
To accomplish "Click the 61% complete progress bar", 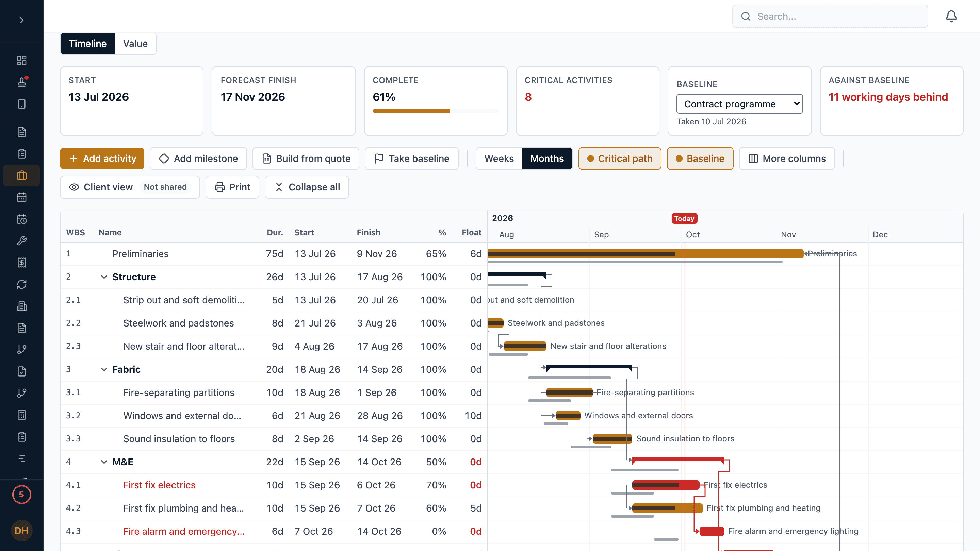I will (x=436, y=111).
